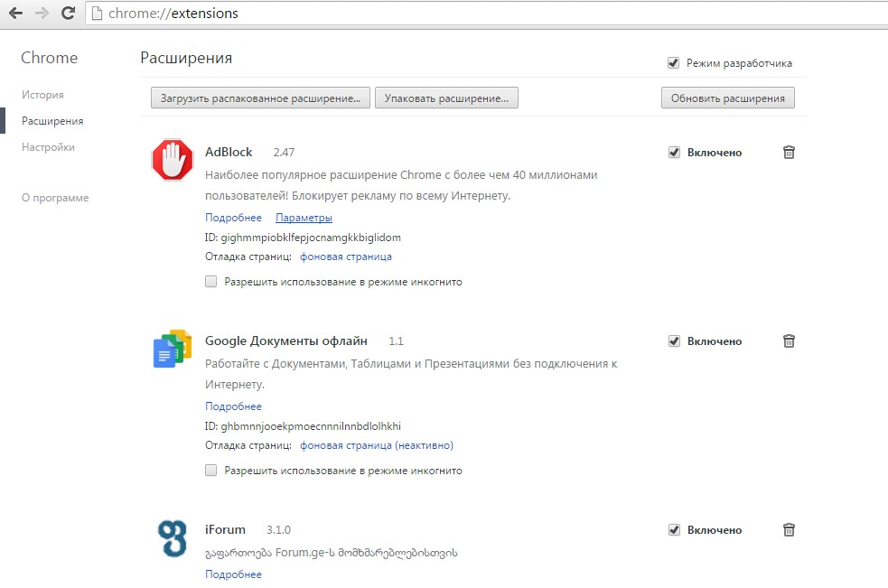The width and height of the screenshot is (888, 588).
Task: Click Обновить расширения button
Action: [728, 98]
